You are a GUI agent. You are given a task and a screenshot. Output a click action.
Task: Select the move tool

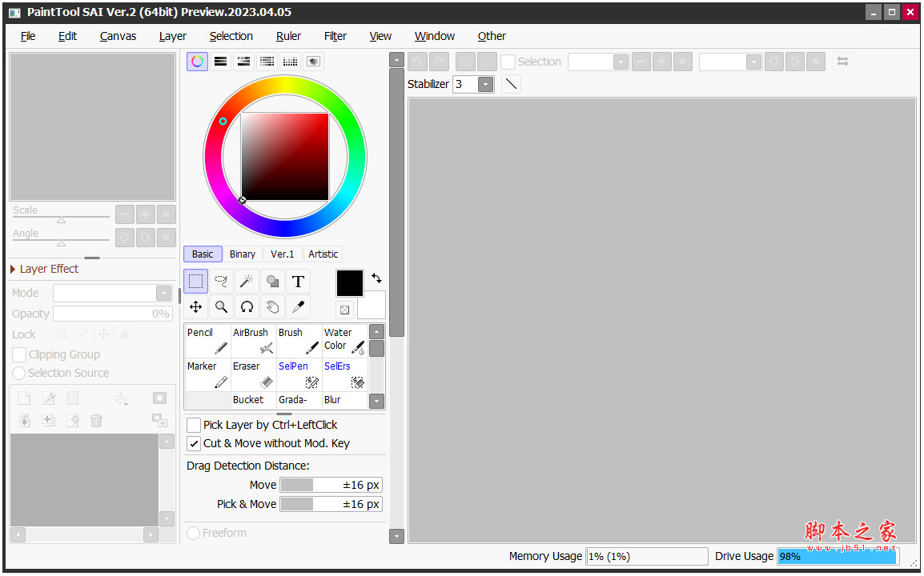(195, 307)
